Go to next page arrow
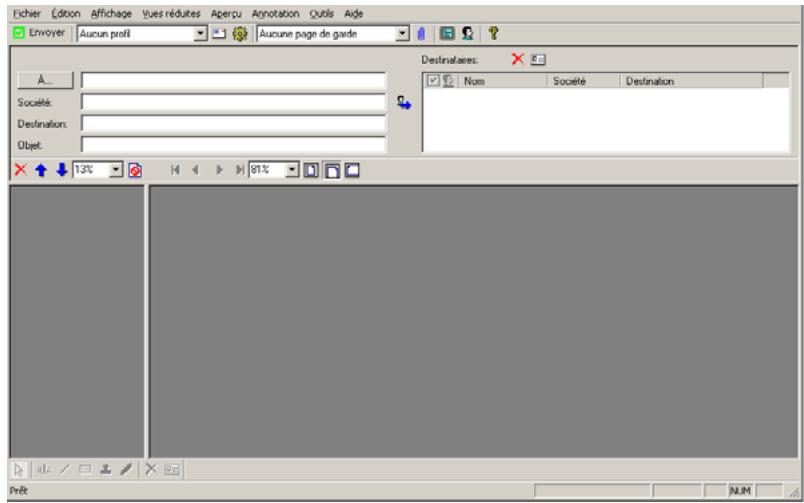This screenshot has width=804, height=503. [x=219, y=170]
